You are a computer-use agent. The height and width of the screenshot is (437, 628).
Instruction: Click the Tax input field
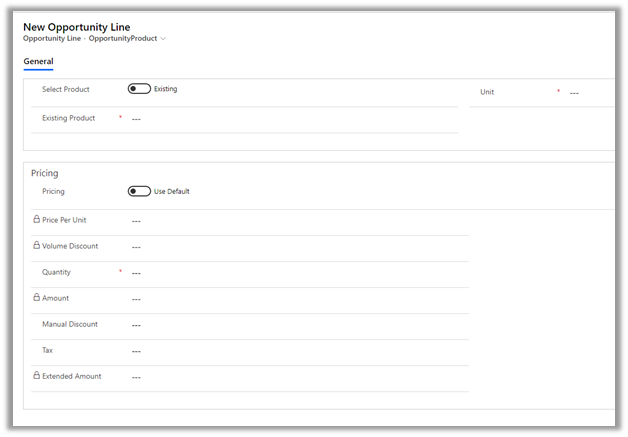(299, 351)
